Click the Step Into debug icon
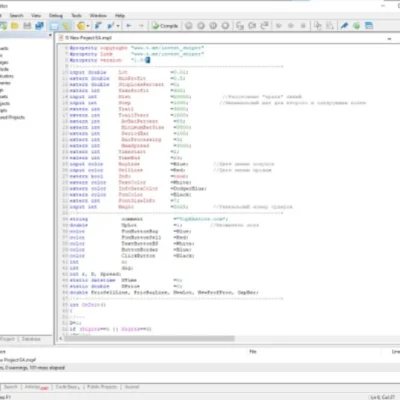The width and height of the screenshot is (400, 400). pyautogui.click(x=240, y=26)
